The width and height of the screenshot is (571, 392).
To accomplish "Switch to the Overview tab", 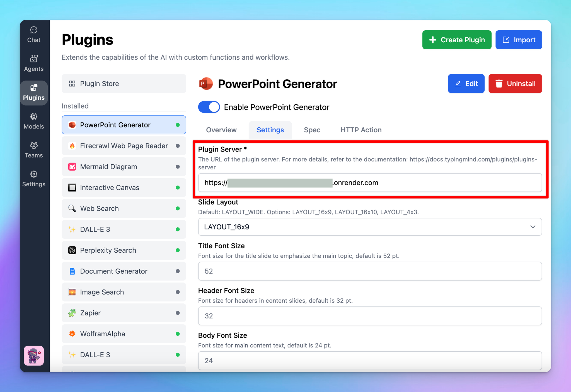I will [x=221, y=130].
